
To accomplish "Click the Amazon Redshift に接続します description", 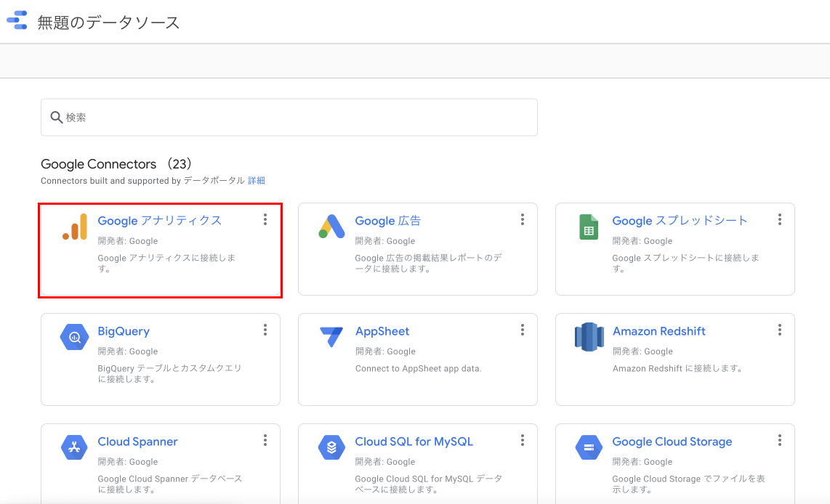I will (x=677, y=368).
